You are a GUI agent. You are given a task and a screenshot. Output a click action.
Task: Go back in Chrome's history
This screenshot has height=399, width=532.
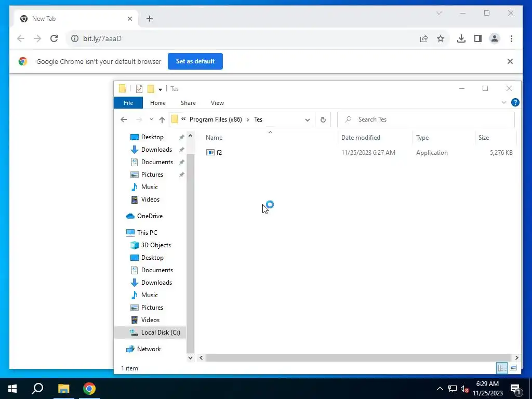21,38
